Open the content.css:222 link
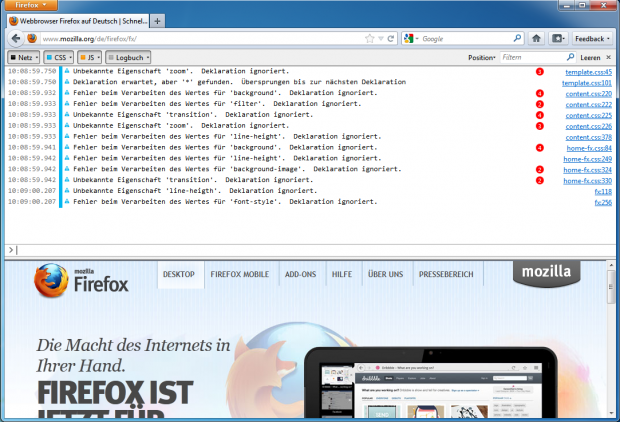The width and height of the screenshot is (620, 422). (588, 105)
